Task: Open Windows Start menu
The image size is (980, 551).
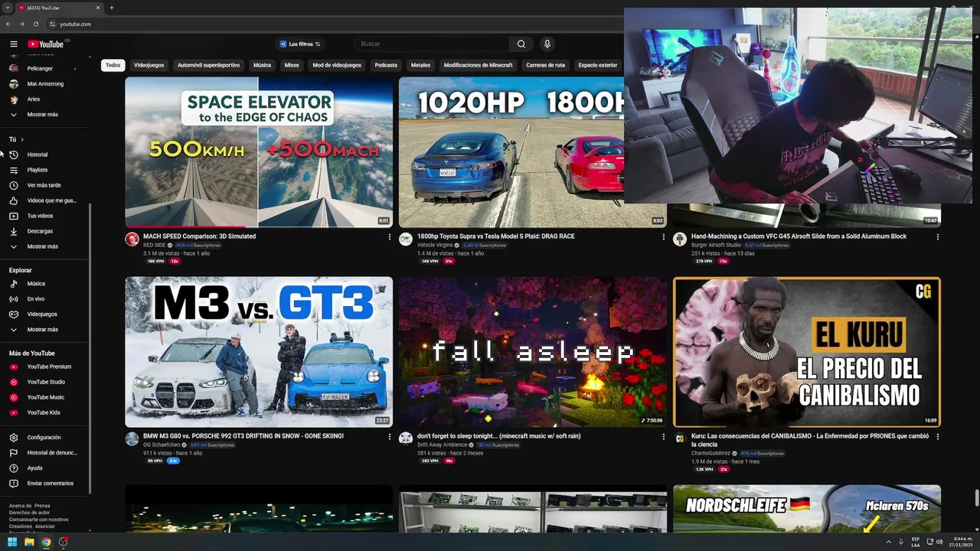Action: point(12,542)
